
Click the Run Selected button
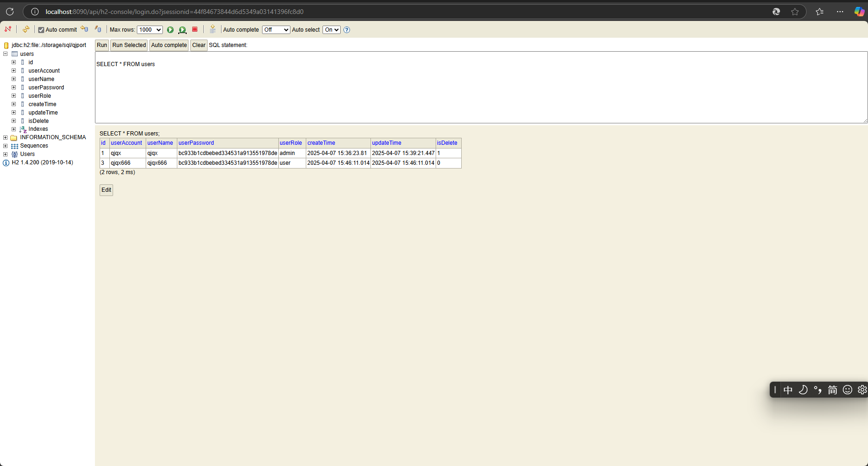[x=129, y=45]
